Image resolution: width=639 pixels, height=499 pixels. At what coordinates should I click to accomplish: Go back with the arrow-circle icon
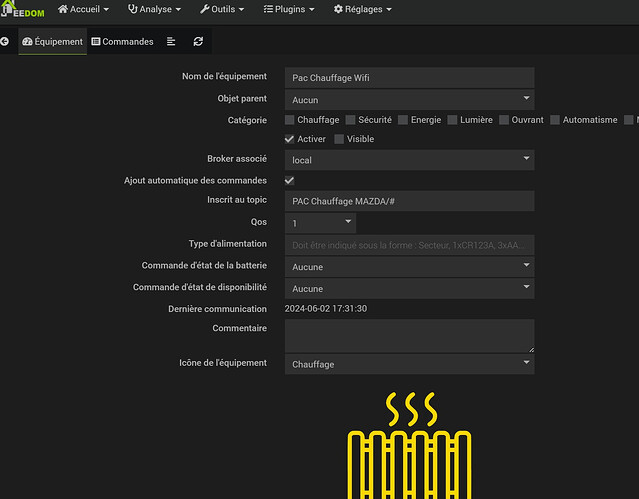[4, 41]
